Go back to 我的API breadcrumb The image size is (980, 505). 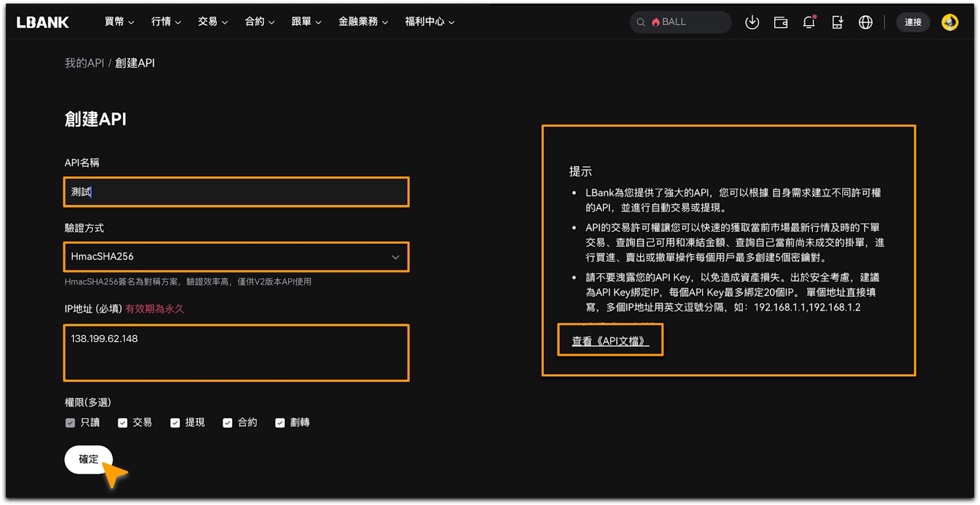coord(85,63)
